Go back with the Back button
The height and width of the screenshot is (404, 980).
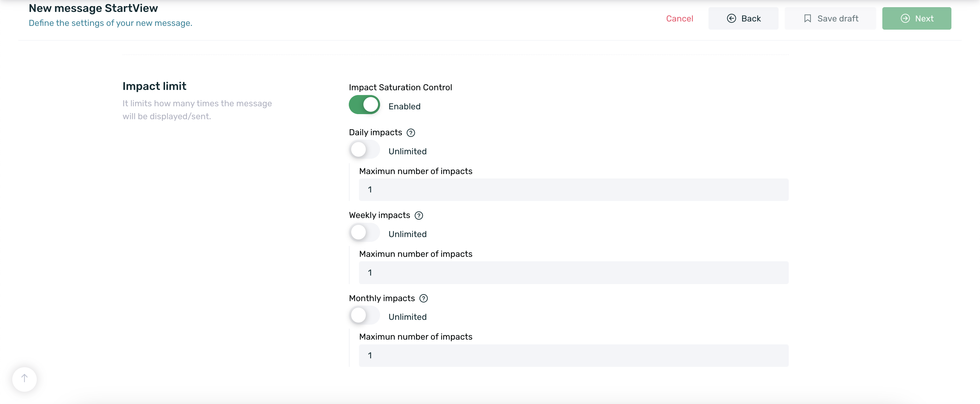click(743, 18)
